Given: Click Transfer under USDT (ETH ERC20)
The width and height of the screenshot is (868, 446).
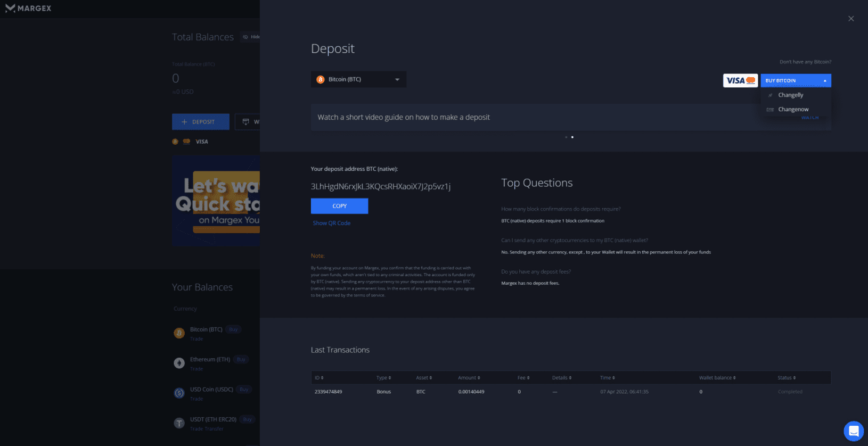Looking at the screenshot, I should pyautogui.click(x=214, y=429).
